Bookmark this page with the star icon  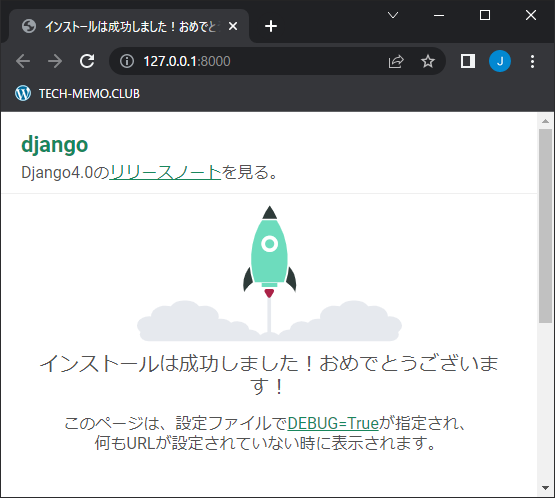pos(428,61)
